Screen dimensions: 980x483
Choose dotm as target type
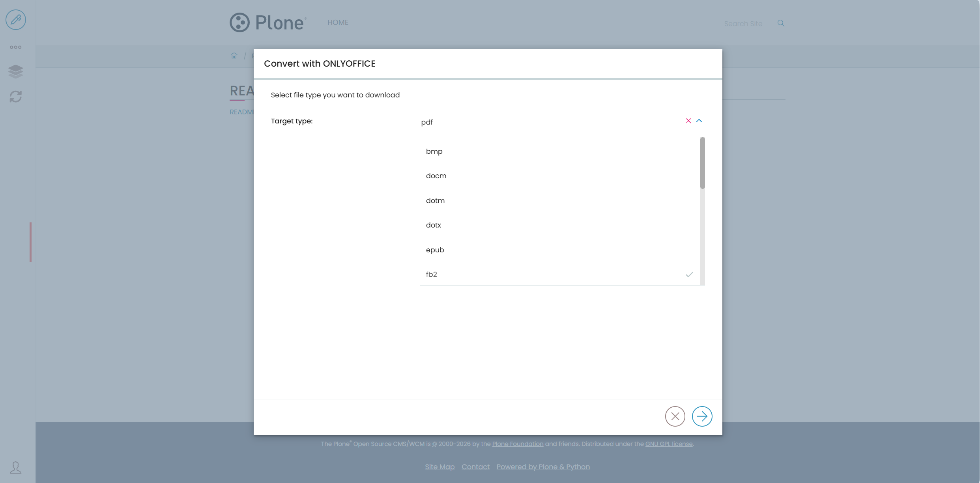pos(560,201)
